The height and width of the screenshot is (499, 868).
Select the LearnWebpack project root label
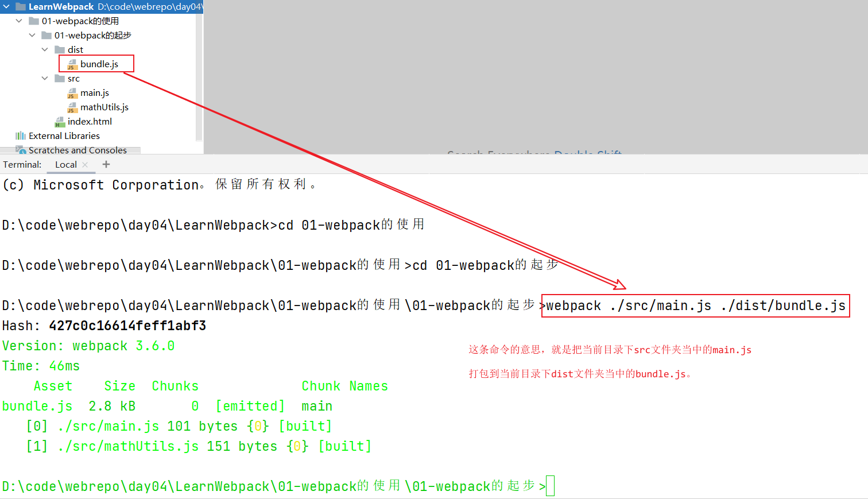[x=61, y=7]
